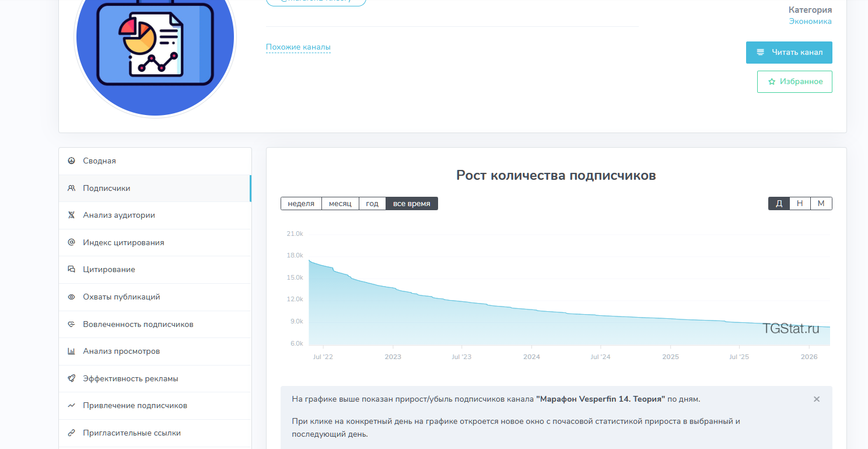The image size is (868, 449).
Task: Open Анализ просмотров via its chart icon
Action: pos(71,351)
